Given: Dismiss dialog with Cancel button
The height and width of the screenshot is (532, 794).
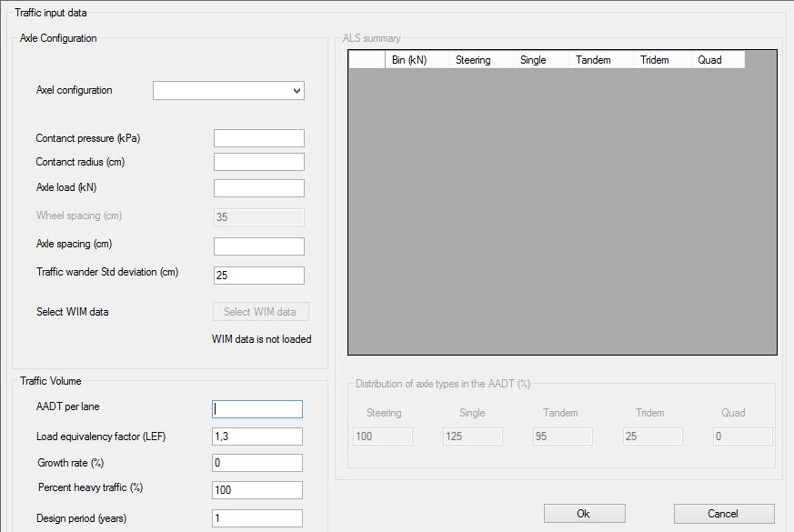Looking at the screenshot, I should [x=724, y=514].
